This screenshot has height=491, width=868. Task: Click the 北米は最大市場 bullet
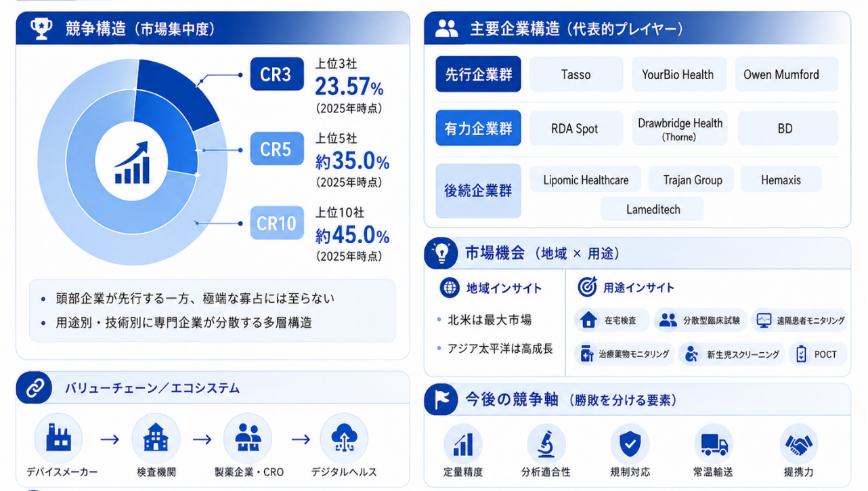[490, 320]
